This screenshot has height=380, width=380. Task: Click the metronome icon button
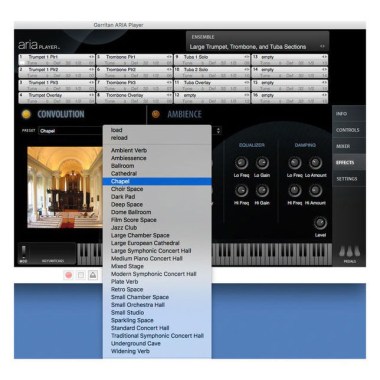tap(93, 275)
